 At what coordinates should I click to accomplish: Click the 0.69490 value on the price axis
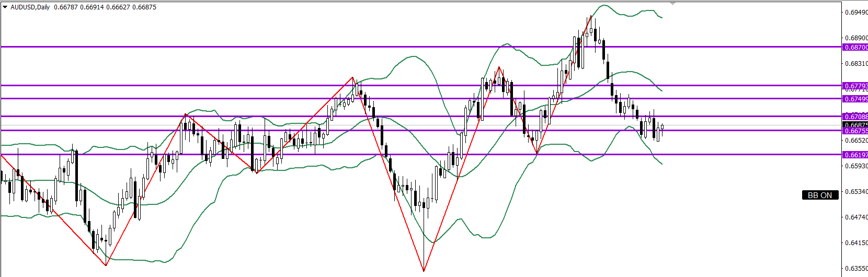[856, 13]
